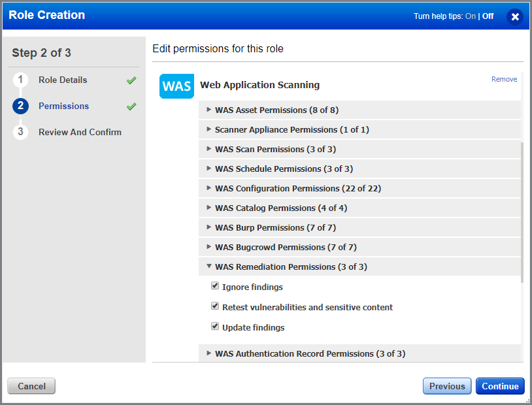Image resolution: width=532 pixels, height=405 pixels.
Task: Uncheck the Ignore findings option
Action: 215,285
